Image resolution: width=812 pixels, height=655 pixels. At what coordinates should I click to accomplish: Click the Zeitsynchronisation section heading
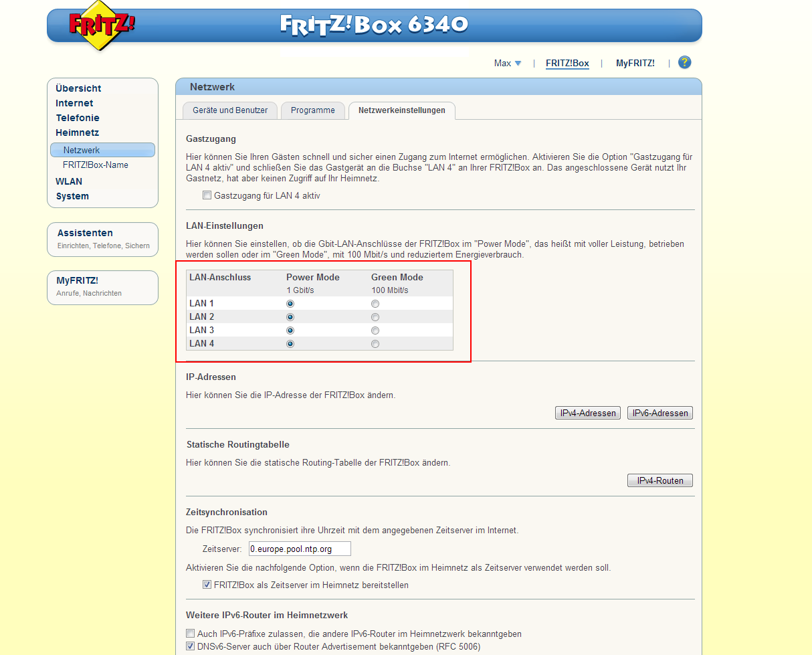click(x=227, y=512)
